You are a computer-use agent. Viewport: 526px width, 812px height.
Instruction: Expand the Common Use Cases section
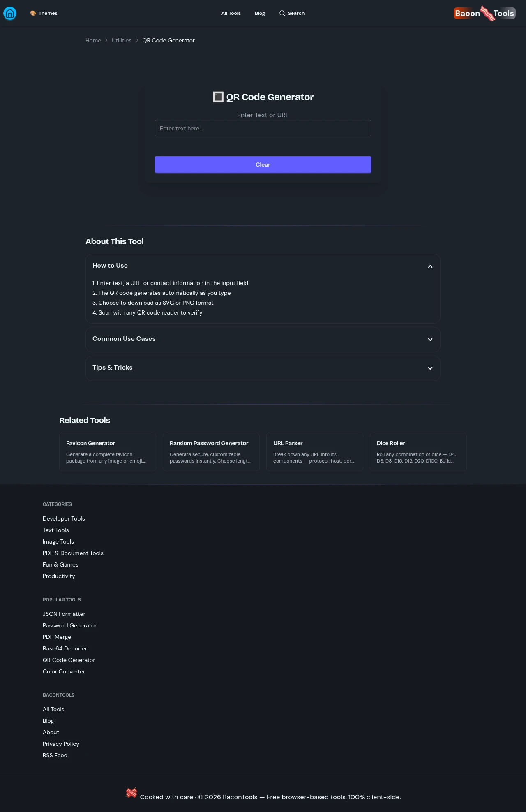(x=430, y=339)
